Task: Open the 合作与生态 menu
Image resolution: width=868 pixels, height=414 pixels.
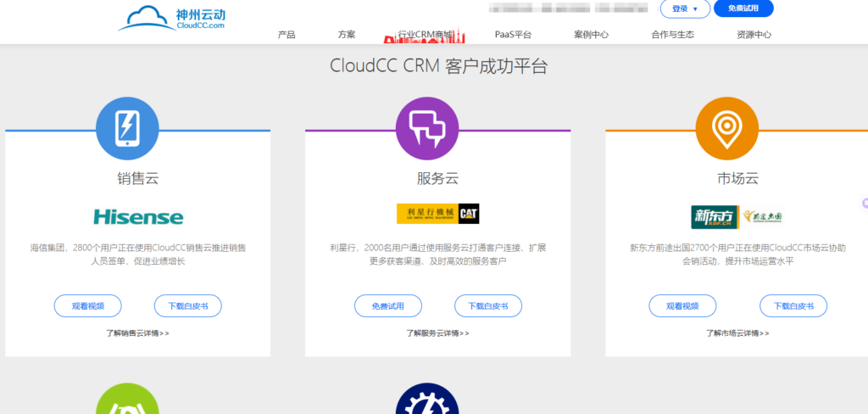Action: pyautogui.click(x=672, y=35)
